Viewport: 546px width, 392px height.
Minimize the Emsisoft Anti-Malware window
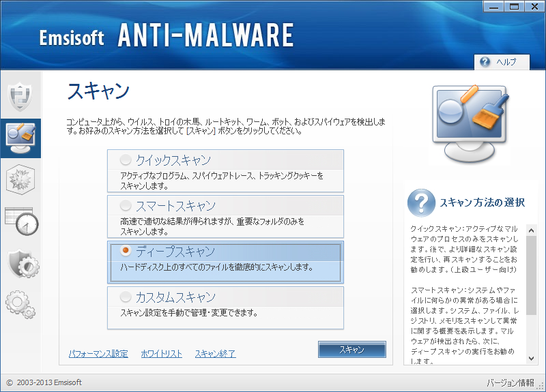tap(493, 7)
